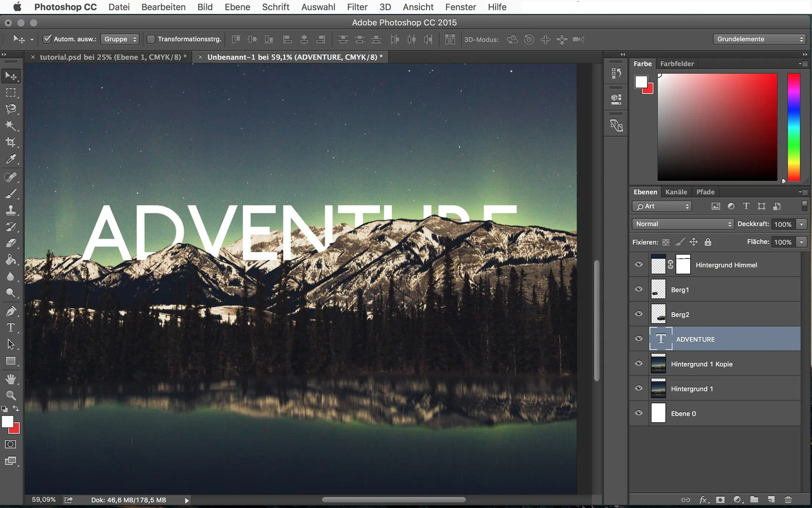Select the Magic Wand tool
The width and height of the screenshot is (812, 508).
pyautogui.click(x=11, y=126)
